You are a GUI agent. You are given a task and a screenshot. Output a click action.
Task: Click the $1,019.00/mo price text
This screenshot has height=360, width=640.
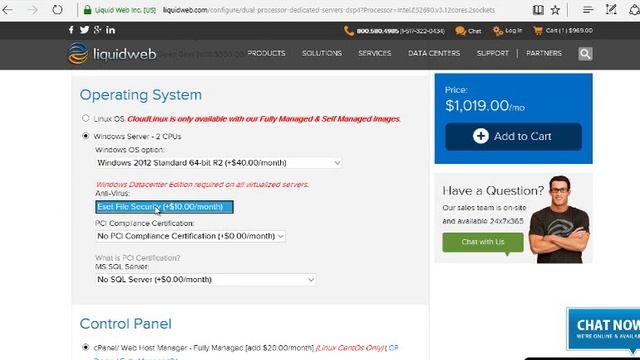(485, 106)
